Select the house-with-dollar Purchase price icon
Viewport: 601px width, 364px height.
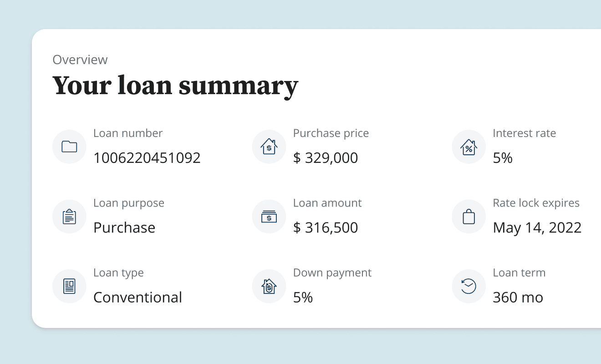(x=269, y=147)
